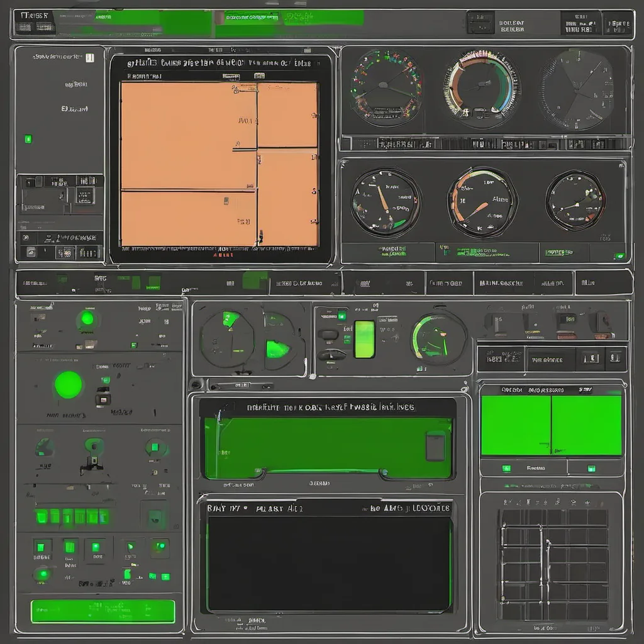The height and width of the screenshot is (644, 644).
Task: Click the middle gauge with orange needle in lower row
Action: click(482, 202)
